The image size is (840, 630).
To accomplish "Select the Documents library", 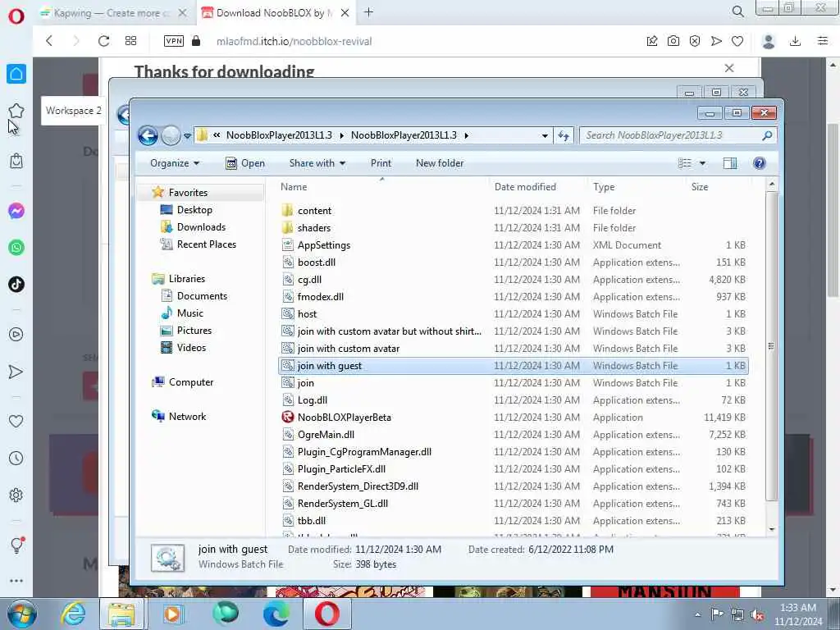I will [194, 296].
